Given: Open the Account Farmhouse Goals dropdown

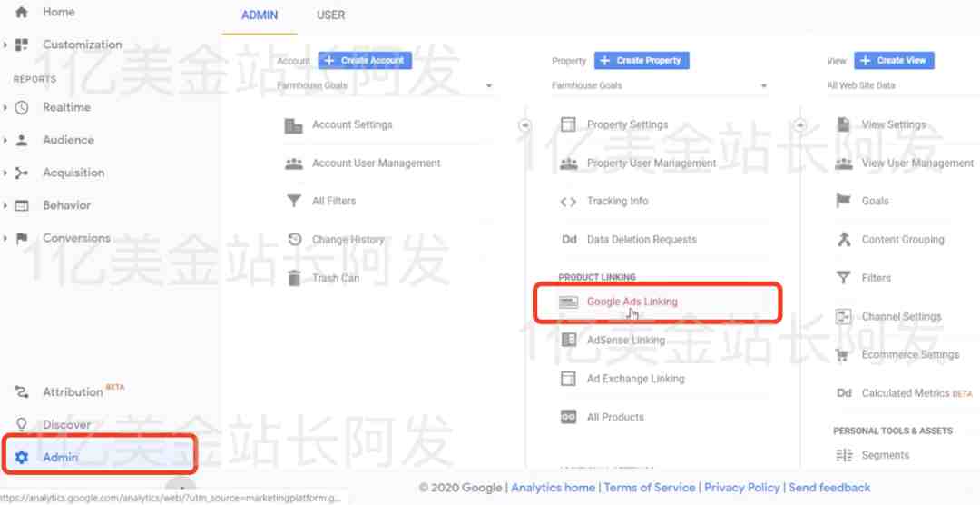Looking at the screenshot, I should click(385, 85).
